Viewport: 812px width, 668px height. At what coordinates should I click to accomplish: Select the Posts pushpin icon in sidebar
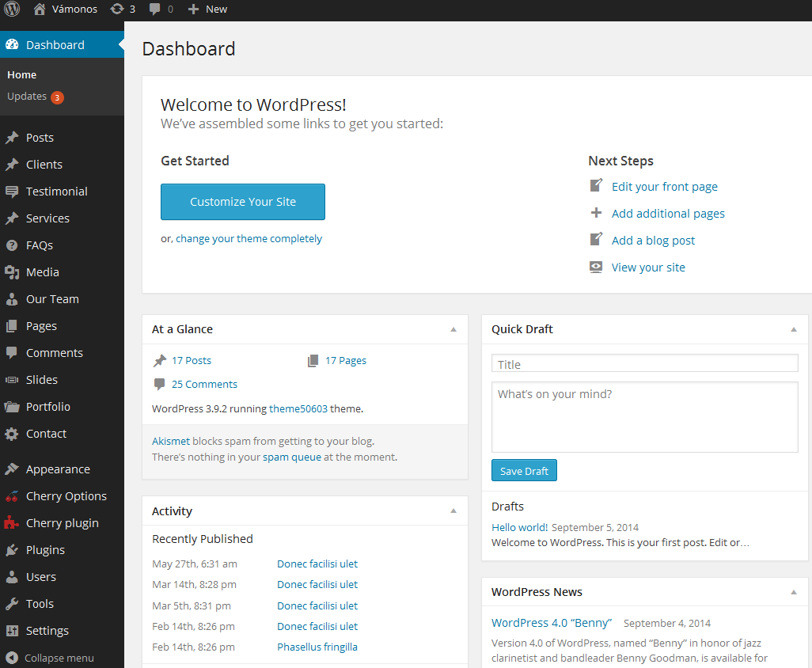12,137
